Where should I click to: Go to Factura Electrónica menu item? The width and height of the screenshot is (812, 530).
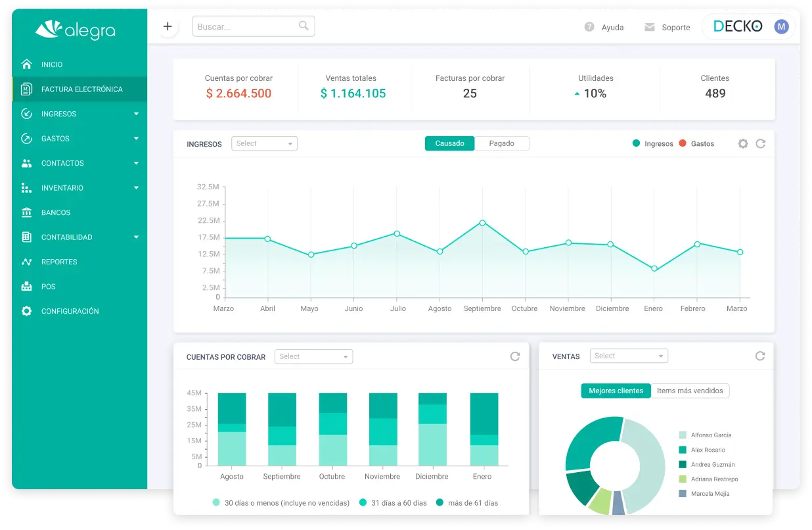(x=81, y=89)
